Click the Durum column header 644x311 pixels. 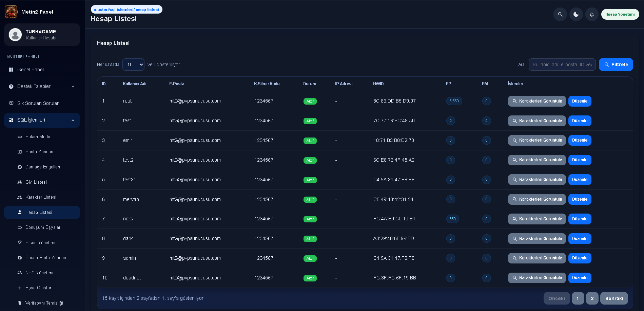[x=310, y=84]
